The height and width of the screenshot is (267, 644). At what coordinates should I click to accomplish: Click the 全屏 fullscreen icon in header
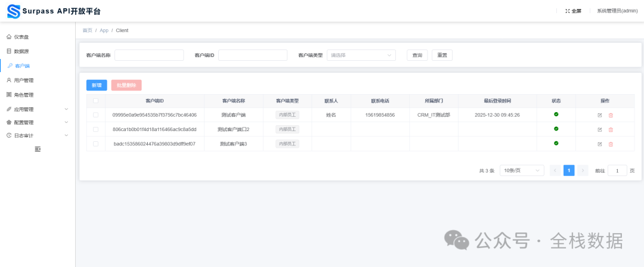click(567, 11)
